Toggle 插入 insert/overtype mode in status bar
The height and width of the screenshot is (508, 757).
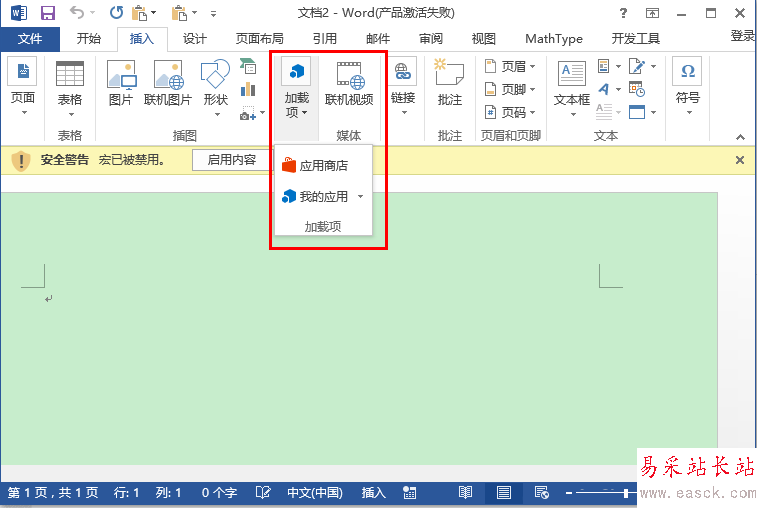[374, 492]
